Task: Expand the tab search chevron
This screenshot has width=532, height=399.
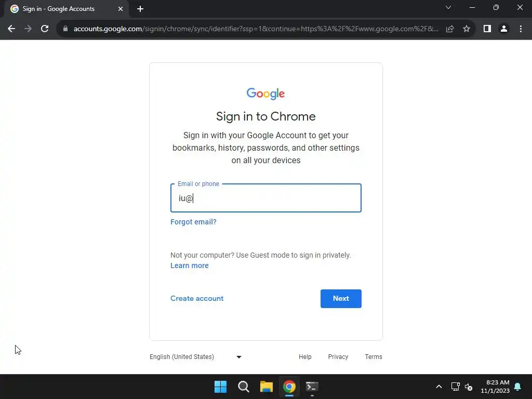Action: [x=448, y=7]
